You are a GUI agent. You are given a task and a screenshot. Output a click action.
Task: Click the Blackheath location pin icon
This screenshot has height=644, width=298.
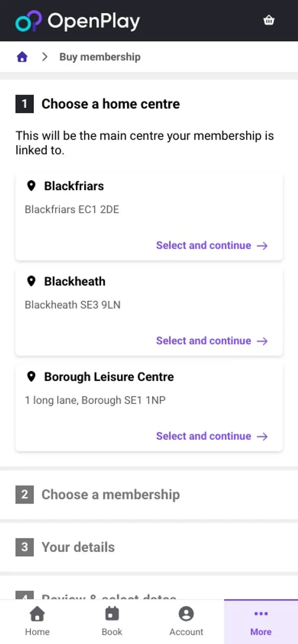point(31,281)
